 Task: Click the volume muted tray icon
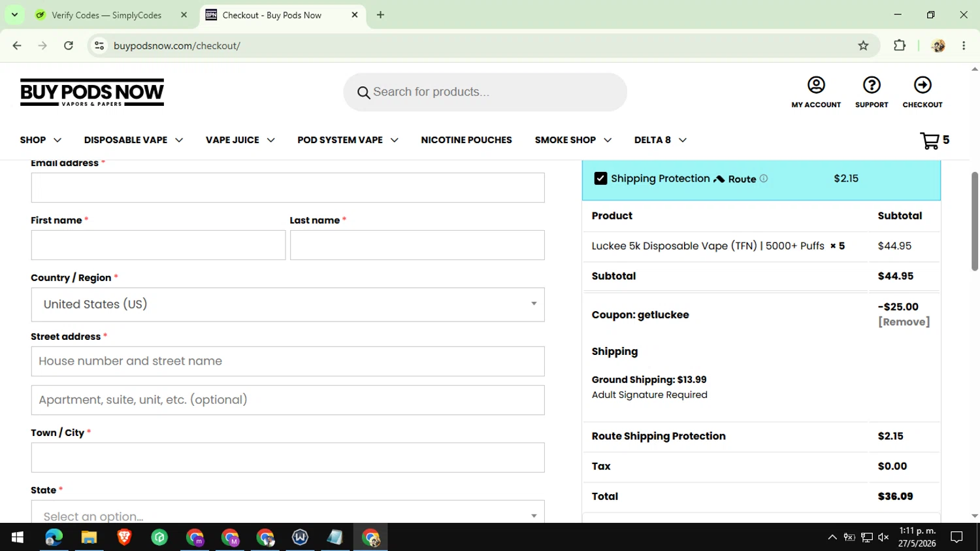883,537
